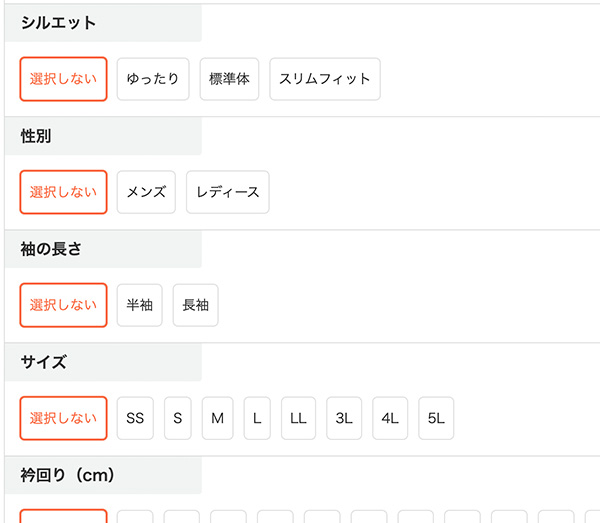Pick size L option
This screenshot has height=523, width=600.
click(256, 419)
